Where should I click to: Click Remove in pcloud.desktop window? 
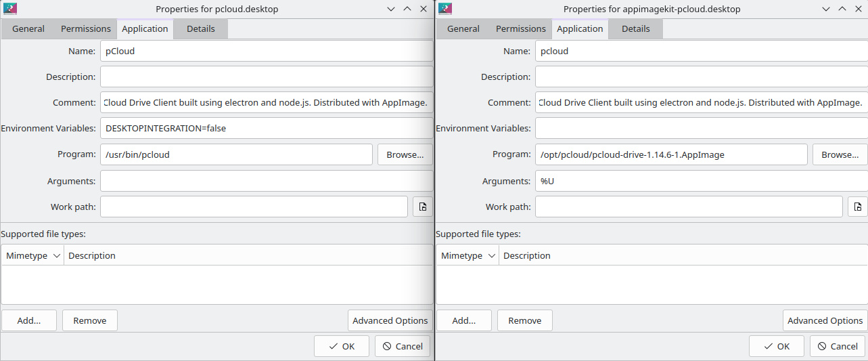click(90, 320)
